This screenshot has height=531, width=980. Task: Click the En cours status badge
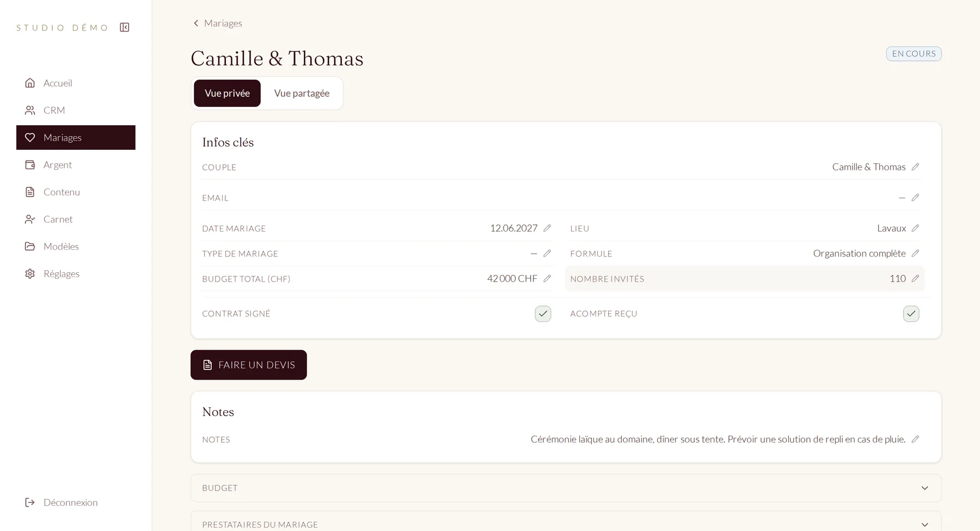pyautogui.click(x=914, y=53)
